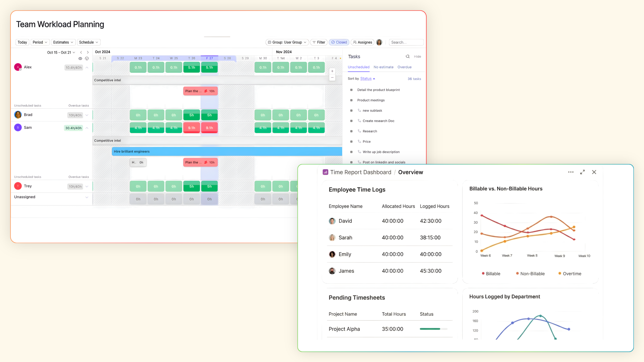Go to previous week with left arrow
Image resolution: width=644 pixels, height=362 pixels.
pyautogui.click(x=81, y=52)
